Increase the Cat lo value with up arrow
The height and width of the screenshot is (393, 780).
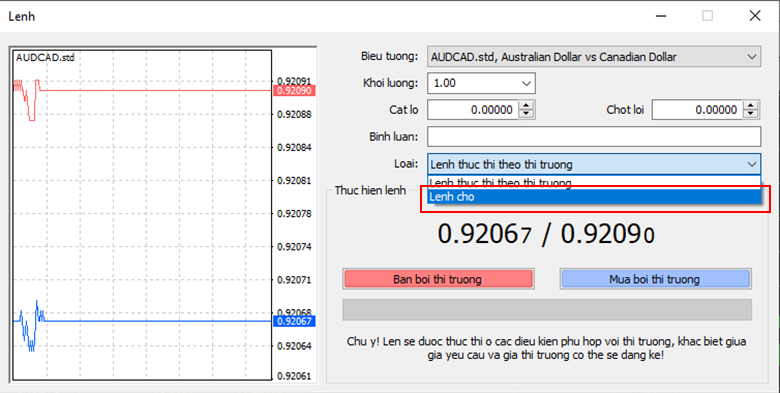tap(526, 105)
